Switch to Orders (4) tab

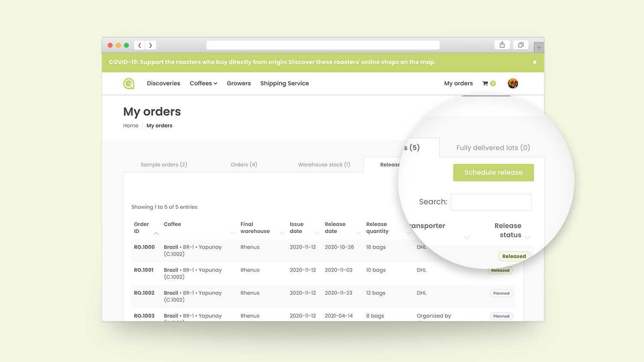[x=244, y=165]
